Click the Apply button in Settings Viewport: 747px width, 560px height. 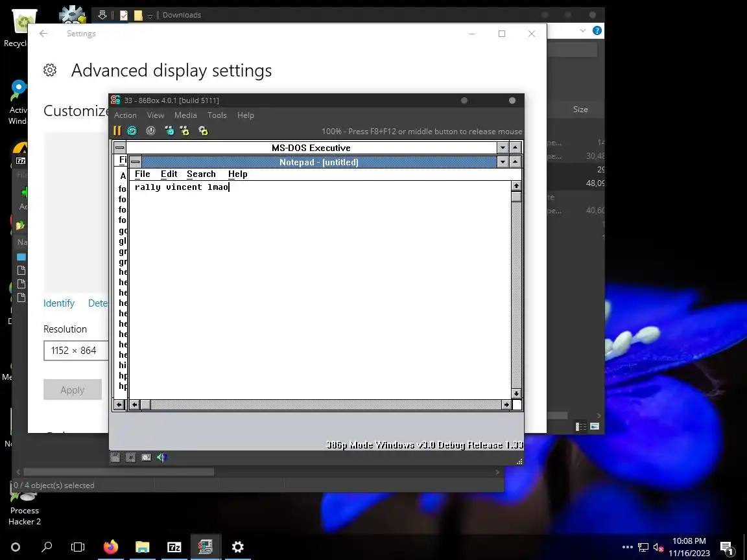(x=73, y=390)
